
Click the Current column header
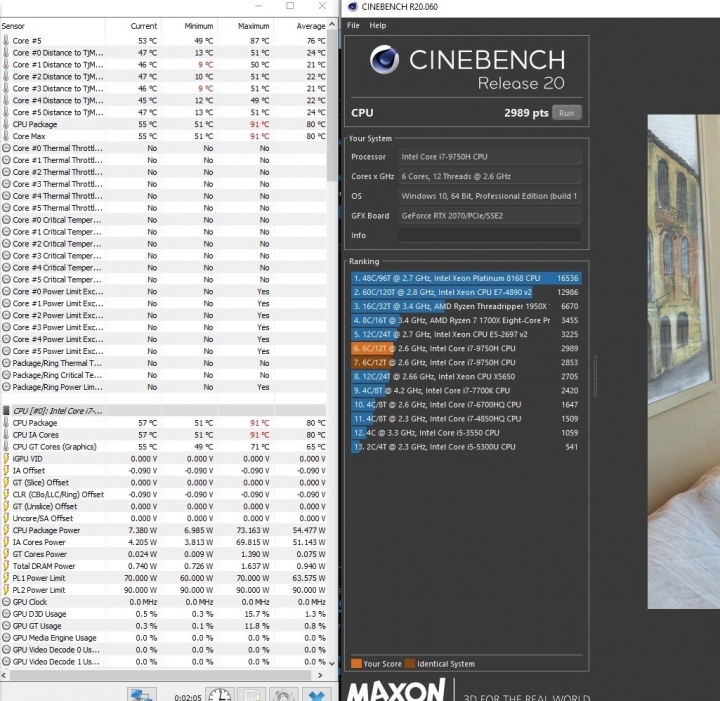pyautogui.click(x=134, y=26)
